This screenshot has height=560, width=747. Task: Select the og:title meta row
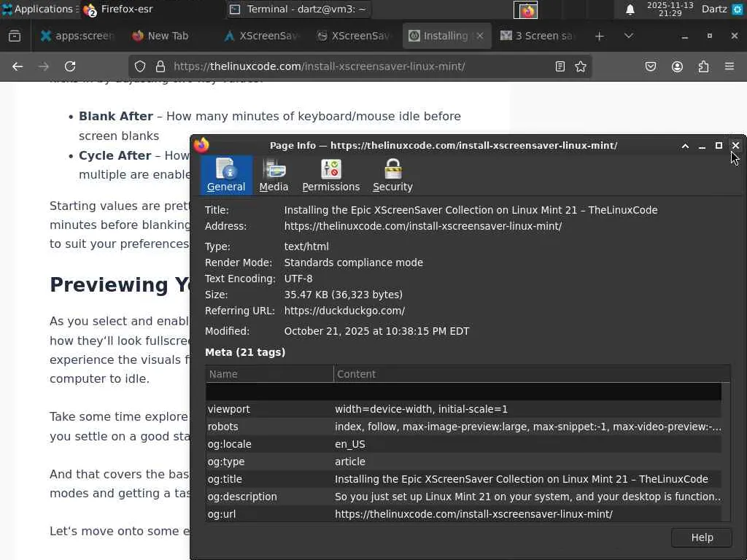463,479
